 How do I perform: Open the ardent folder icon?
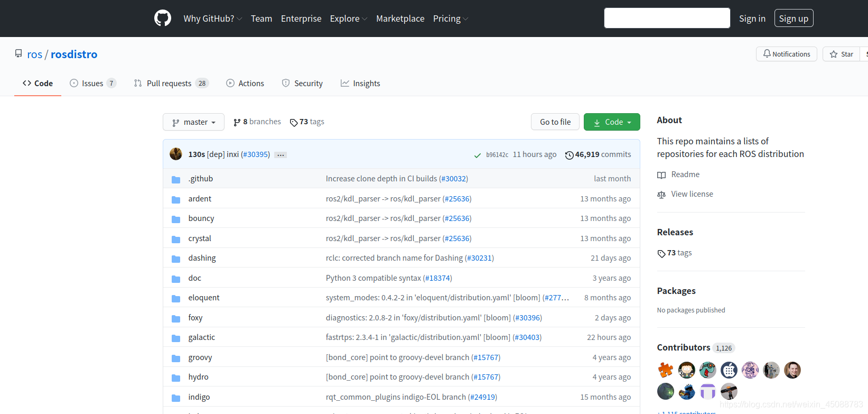[x=176, y=199]
